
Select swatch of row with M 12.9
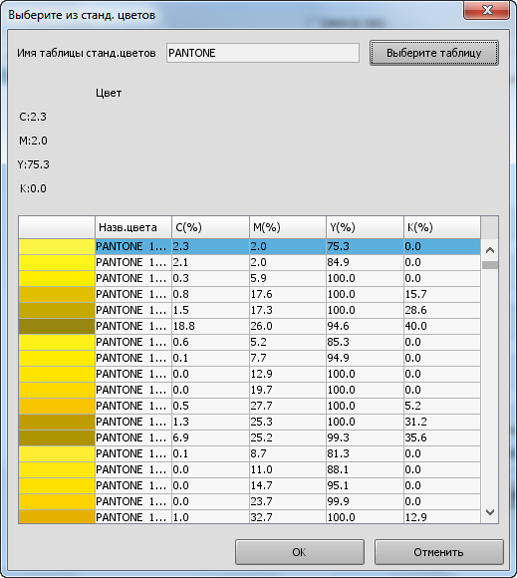click(x=57, y=374)
